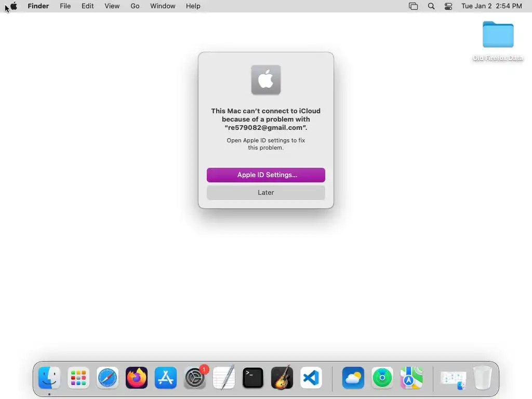This screenshot has height=399, width=532.
Task: Open Launchpad in the Dock
Action: [78, 378]
